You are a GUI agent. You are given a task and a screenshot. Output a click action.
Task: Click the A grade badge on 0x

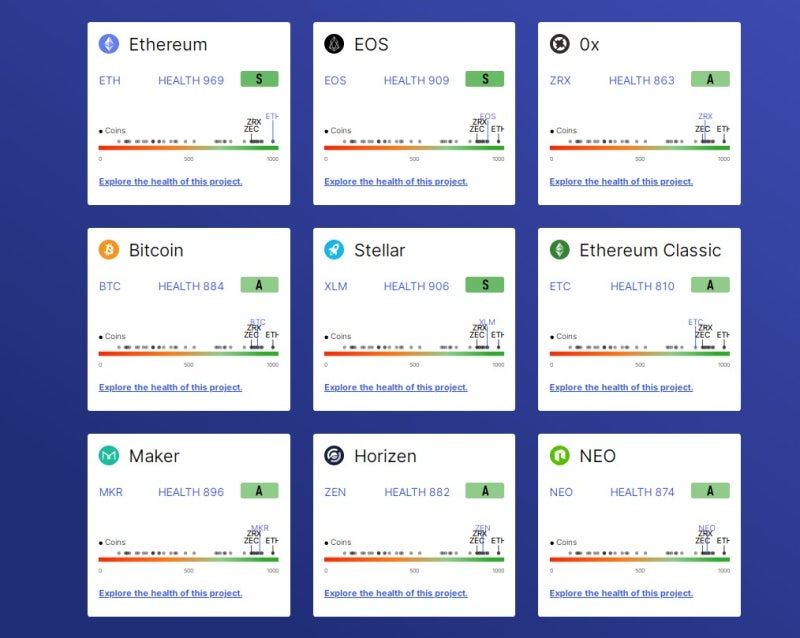pyautogui.click(x=710, y=79)
